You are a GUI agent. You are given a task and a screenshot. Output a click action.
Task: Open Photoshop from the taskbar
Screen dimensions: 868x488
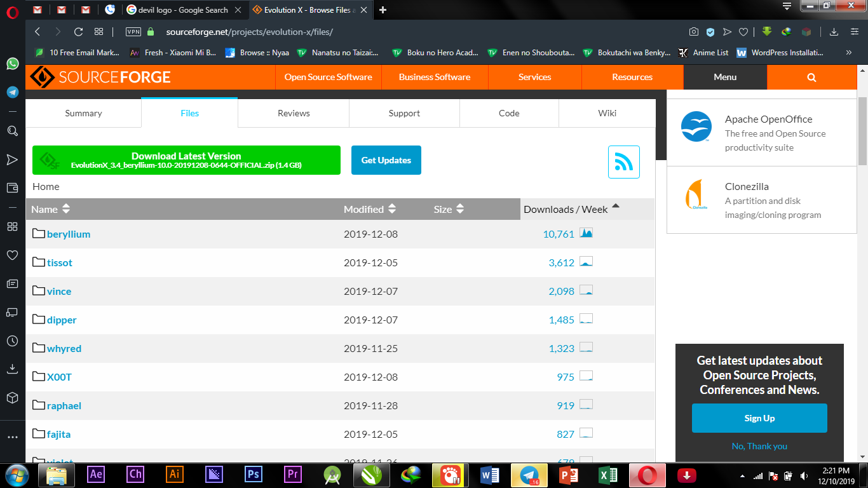click(254, 475)
